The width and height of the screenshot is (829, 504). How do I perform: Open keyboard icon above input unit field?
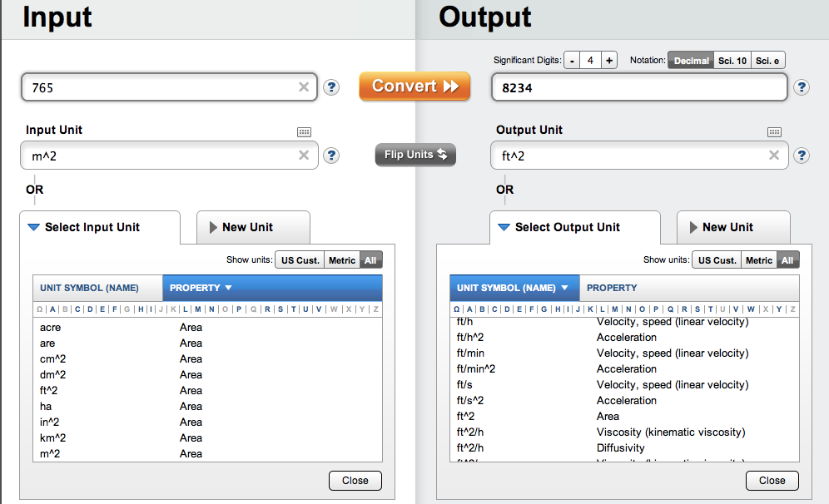point(304,132)
